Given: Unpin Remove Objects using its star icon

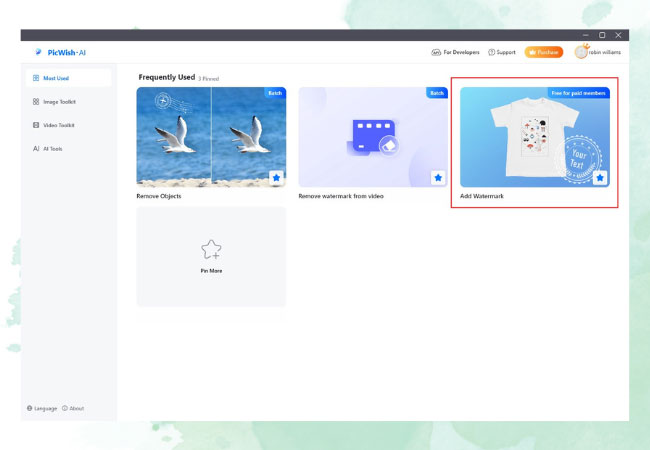Looking at the screenshot, I should coord(276,177).
